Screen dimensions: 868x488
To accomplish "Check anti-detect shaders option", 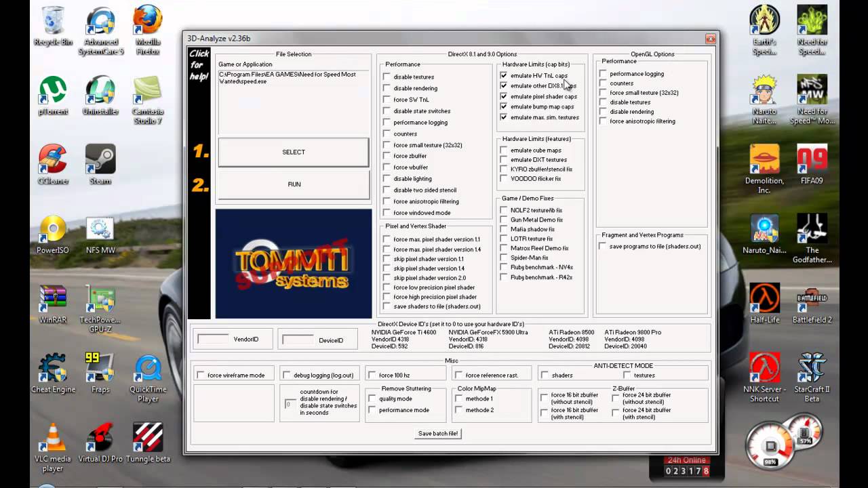I will pyautogui.click(x=545, y=375).
